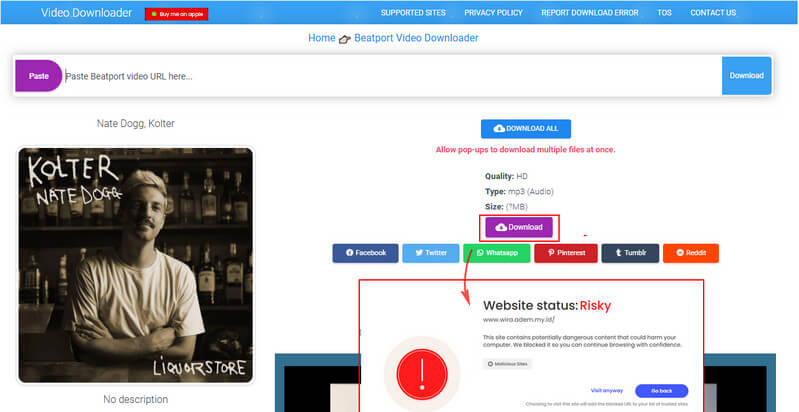The height and width of the screenshot is (412, 799).
Task: Click Visit anyway in the warning popup
Action: point(606,391)
